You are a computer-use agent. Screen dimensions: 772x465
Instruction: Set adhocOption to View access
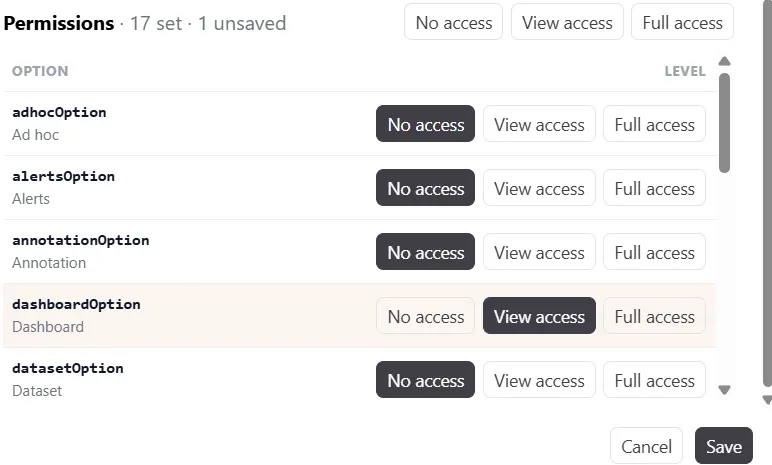(x=539, y=124)
